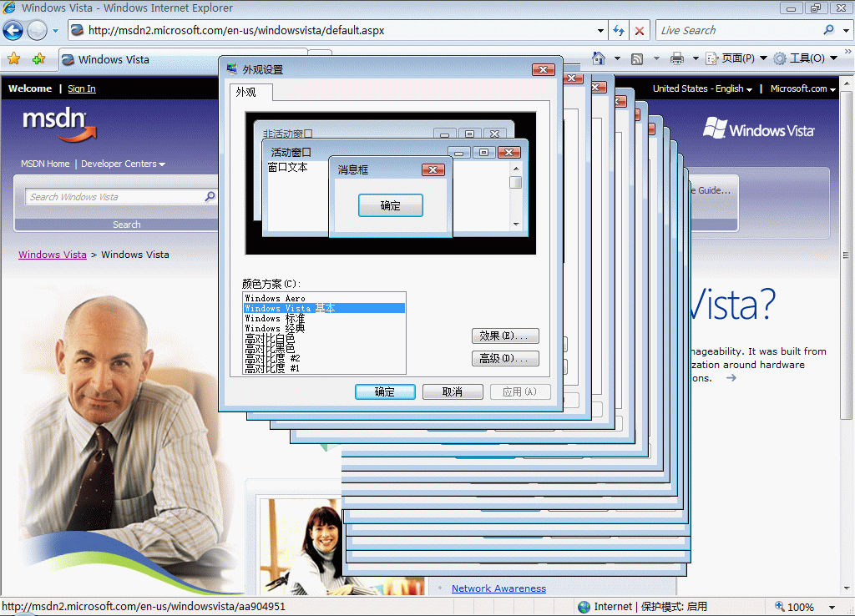Click the 窗口文本 text in the preview
The width and height of the screenshot is (855, 616).
click(x=287, y=168)
